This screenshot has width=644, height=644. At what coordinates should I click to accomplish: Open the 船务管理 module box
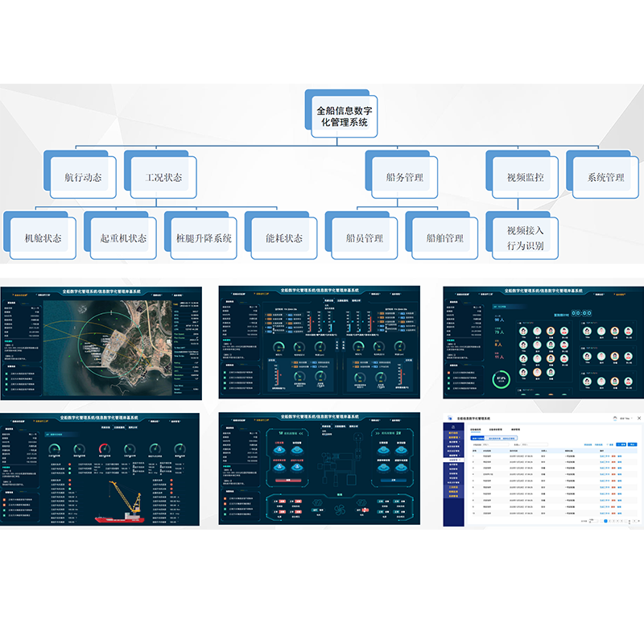click(x=404, y=178)
